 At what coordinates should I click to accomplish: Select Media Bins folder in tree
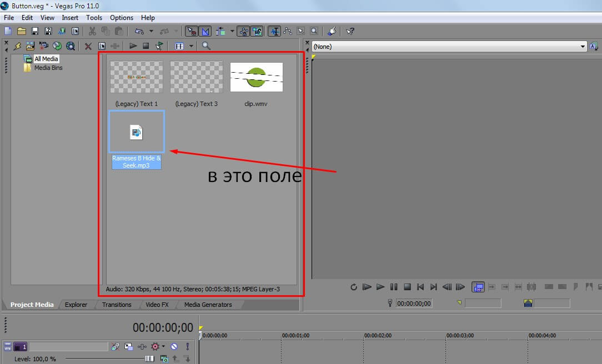48,68
